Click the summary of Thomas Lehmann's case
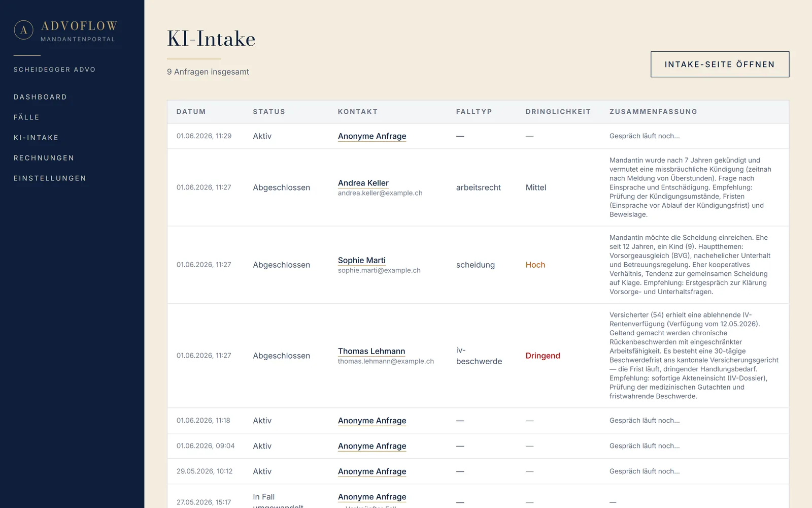The image size is (812, 508). click(x=694, y=356)
